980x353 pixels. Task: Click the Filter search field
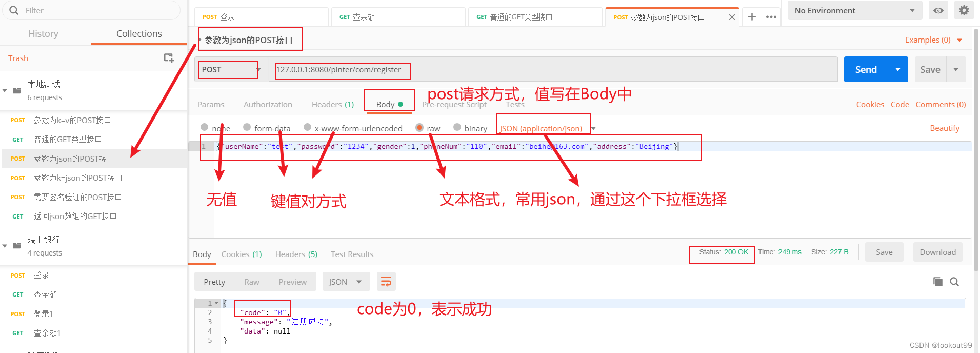click(92, 10)
